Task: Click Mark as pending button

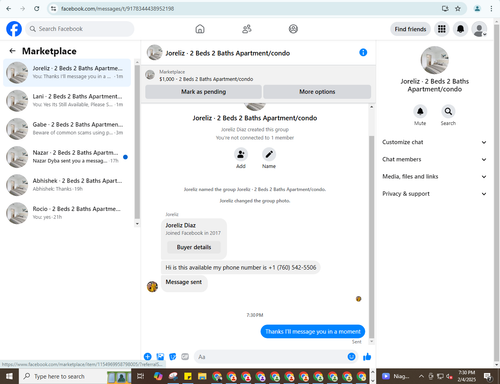Action: point(203,92)
